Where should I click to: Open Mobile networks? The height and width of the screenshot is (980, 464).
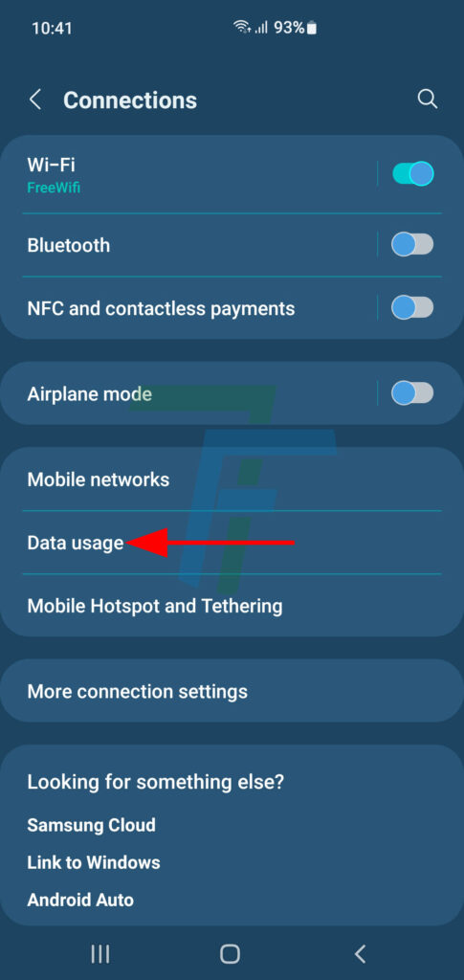point(232,479)
